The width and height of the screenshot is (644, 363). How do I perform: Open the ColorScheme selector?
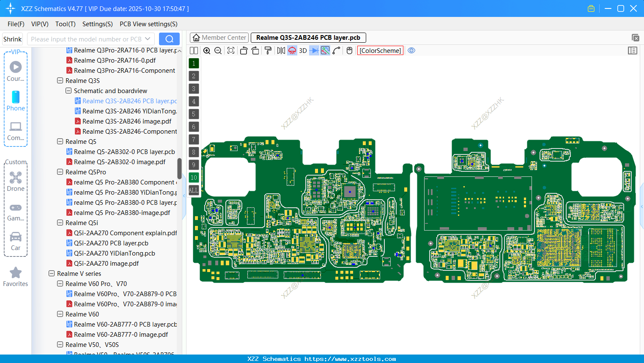(x=380, y=50)
